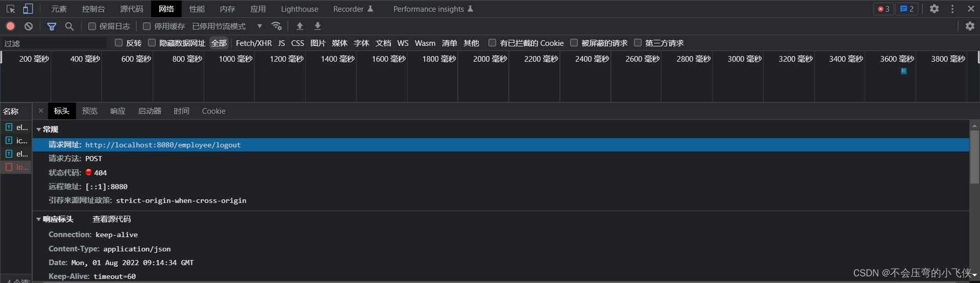Screen dimensions: 980x283
Task: Filter requests by Fetch/XHR type
Action: (254, 43)
